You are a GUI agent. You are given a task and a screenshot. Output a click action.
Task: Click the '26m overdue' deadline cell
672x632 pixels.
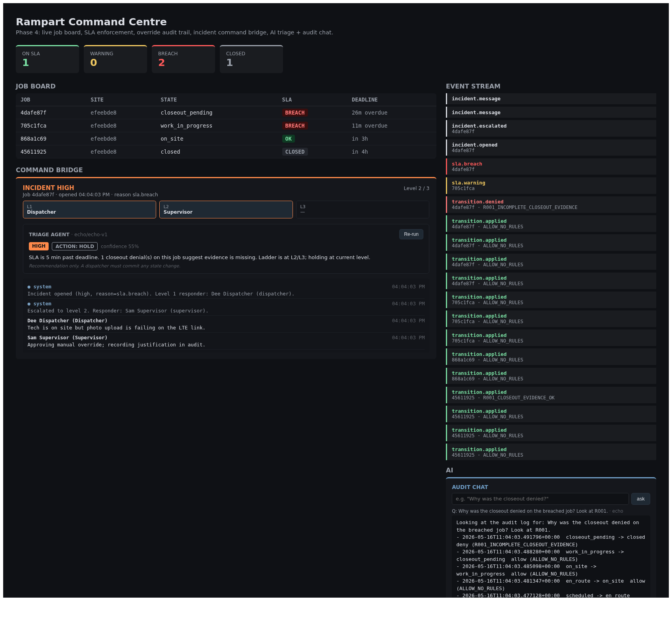pos(370,113)
